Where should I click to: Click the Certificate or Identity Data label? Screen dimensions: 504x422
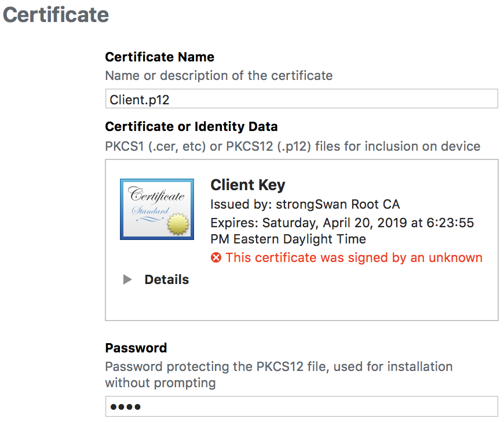191,126
